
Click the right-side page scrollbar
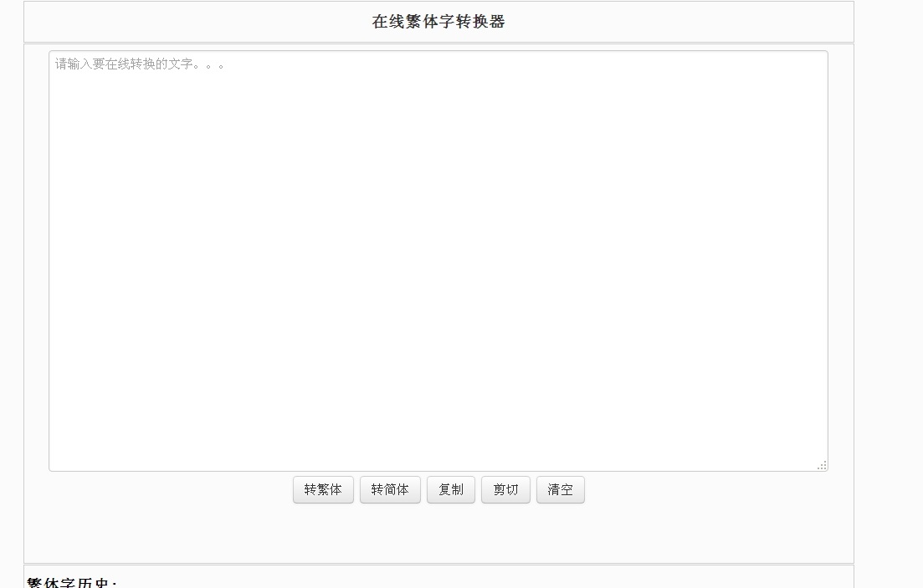[x=917, y=293]
